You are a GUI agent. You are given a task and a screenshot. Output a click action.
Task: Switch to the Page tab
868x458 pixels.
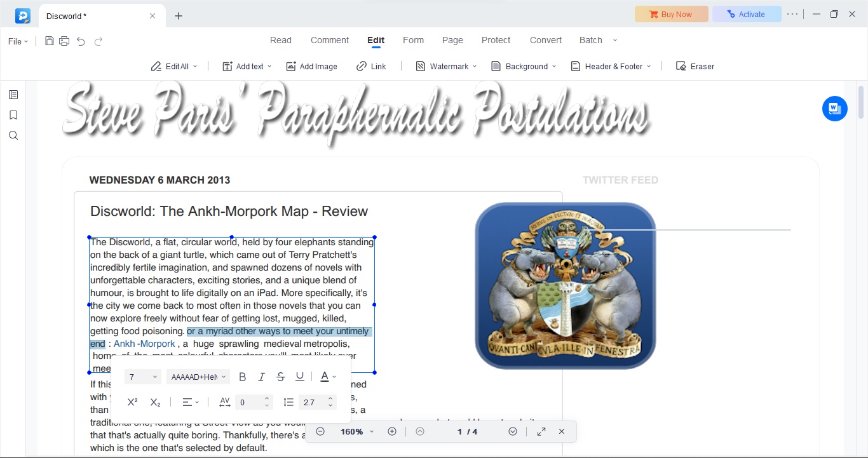452,40
